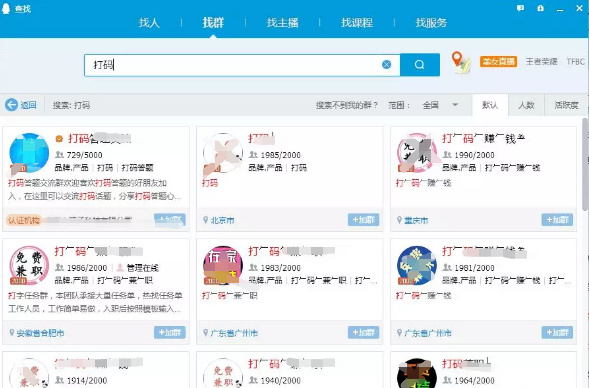589x388 pixels.
Task: Sort results by 人数
Action: pyautogui.click(x=526, y=105)
